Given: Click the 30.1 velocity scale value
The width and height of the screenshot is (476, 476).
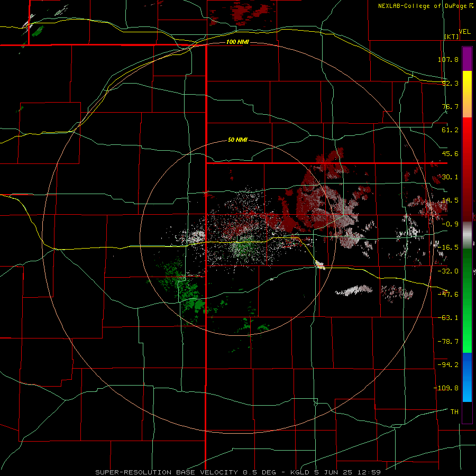Looking at the screenshot, I should pos(450,177).
